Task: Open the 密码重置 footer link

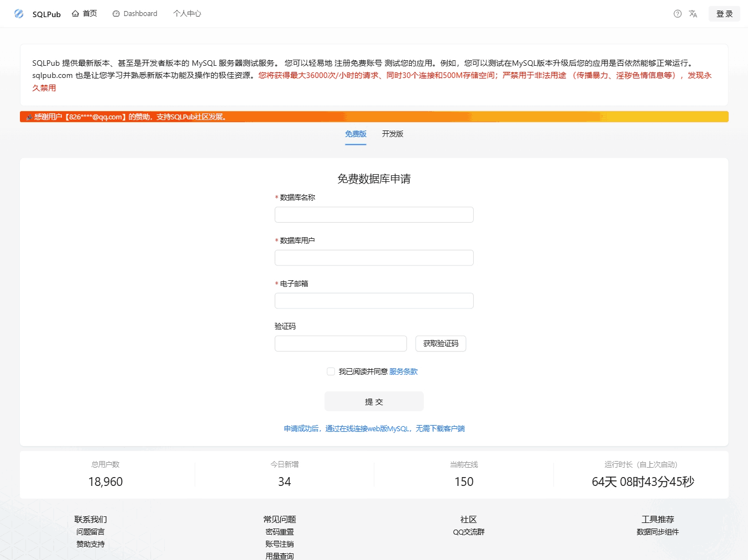Action: coord(279,532)
